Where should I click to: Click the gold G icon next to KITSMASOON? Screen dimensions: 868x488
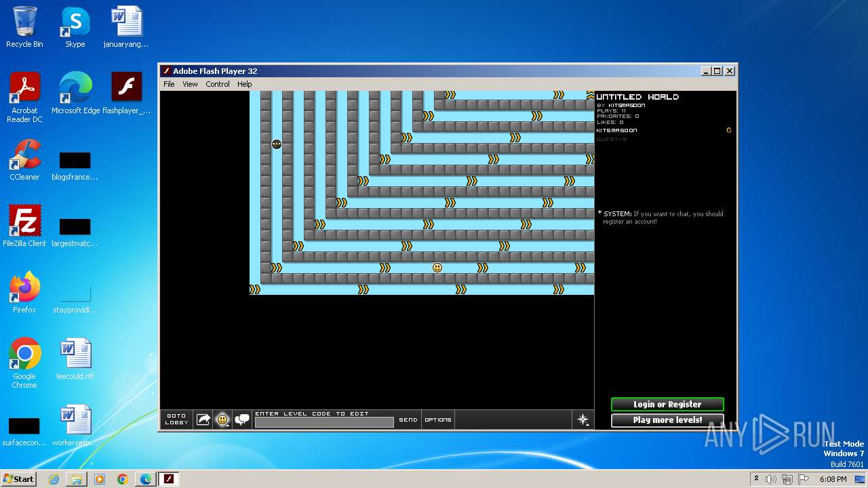point(729,130)
